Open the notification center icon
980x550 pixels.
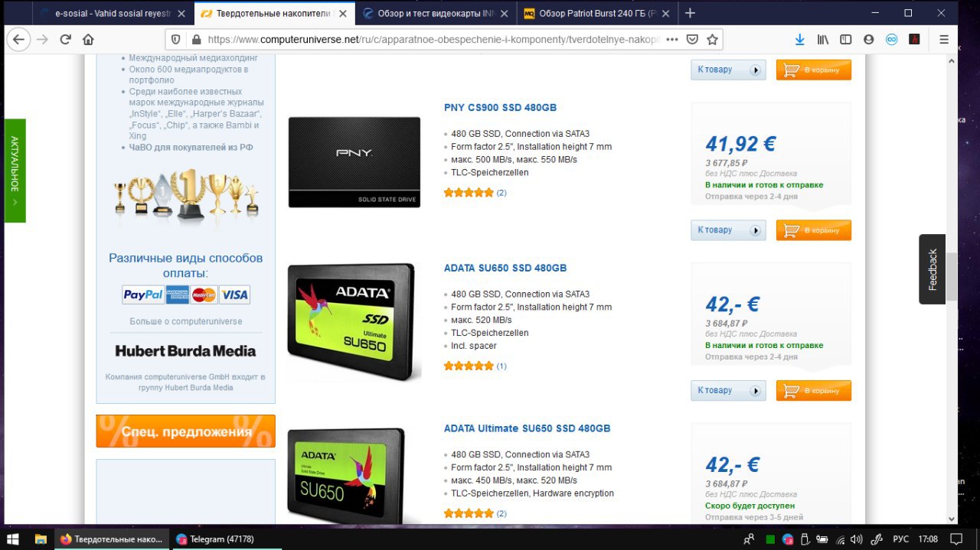955,539
